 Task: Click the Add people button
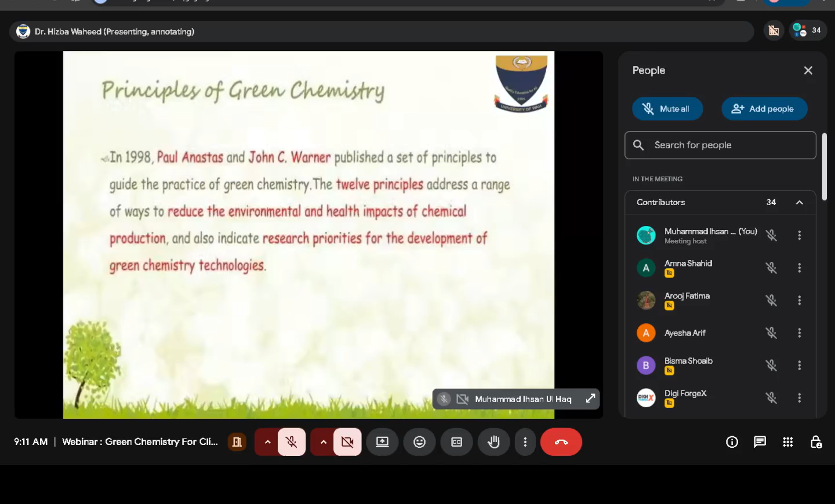764,109
